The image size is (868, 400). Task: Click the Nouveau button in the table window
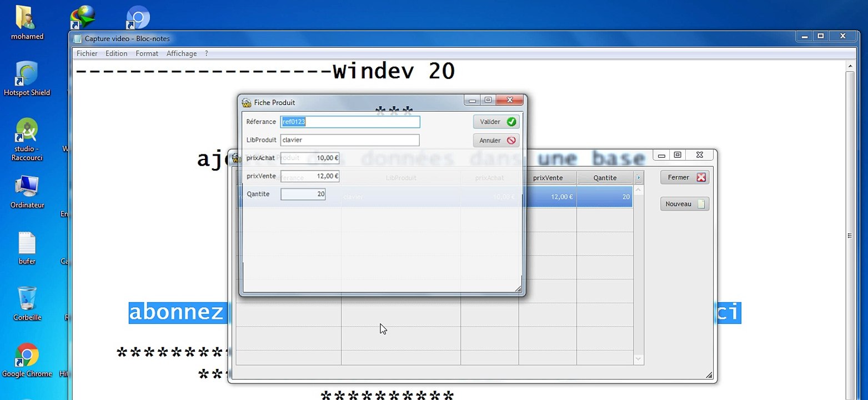click(685, 204)
